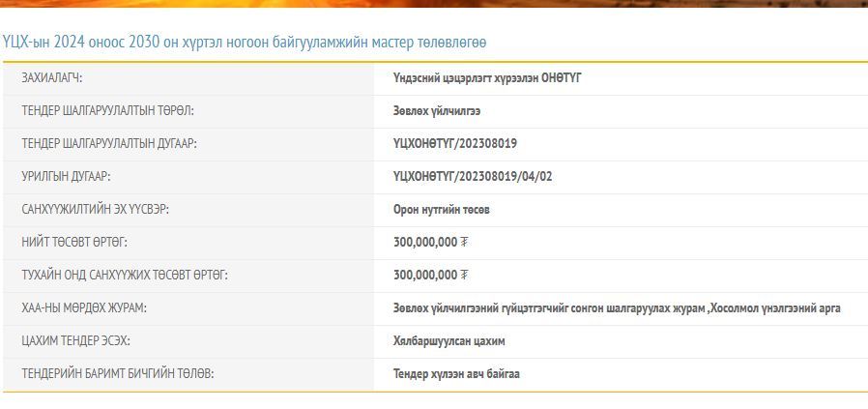The width and height of the screenshot is (868, 409).
Task: Click the ТУХАЙН ОНД САНХҮҮЖИХ ТӨСӨВТ ӨРТӨГ label
Action: [125, 276]
